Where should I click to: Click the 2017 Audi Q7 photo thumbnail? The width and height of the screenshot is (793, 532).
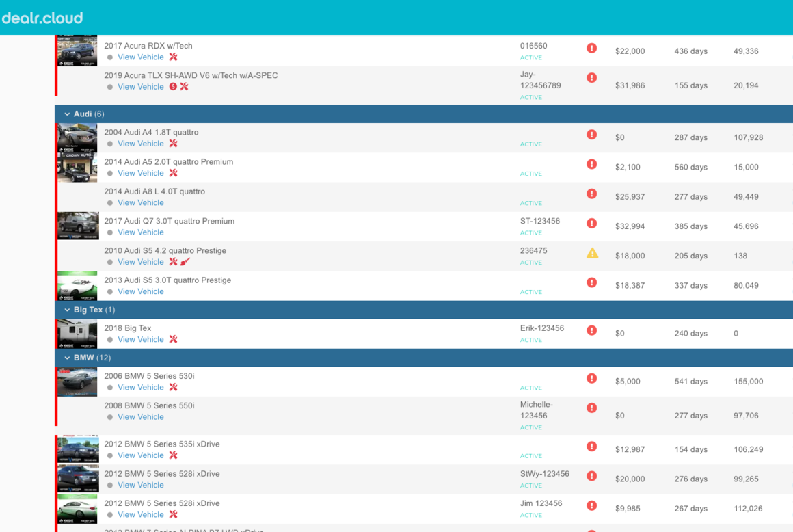pos(78,226)
